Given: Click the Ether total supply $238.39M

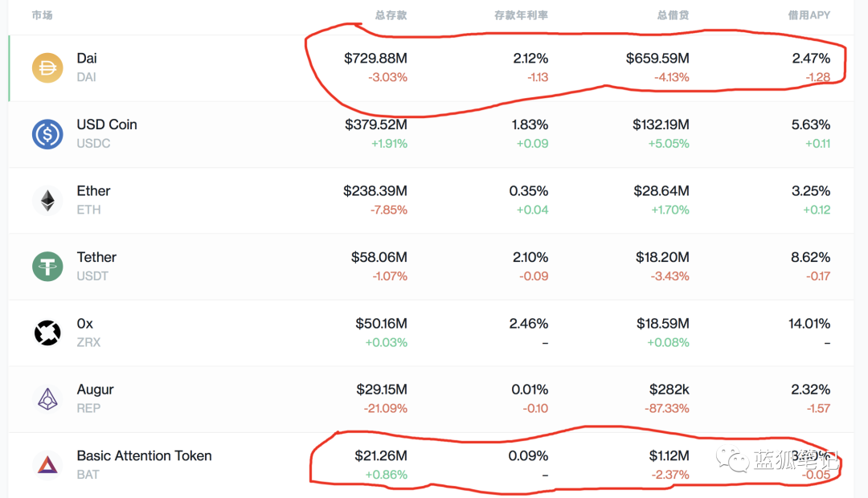Looking at the screenshot, I should coord(375,191).
